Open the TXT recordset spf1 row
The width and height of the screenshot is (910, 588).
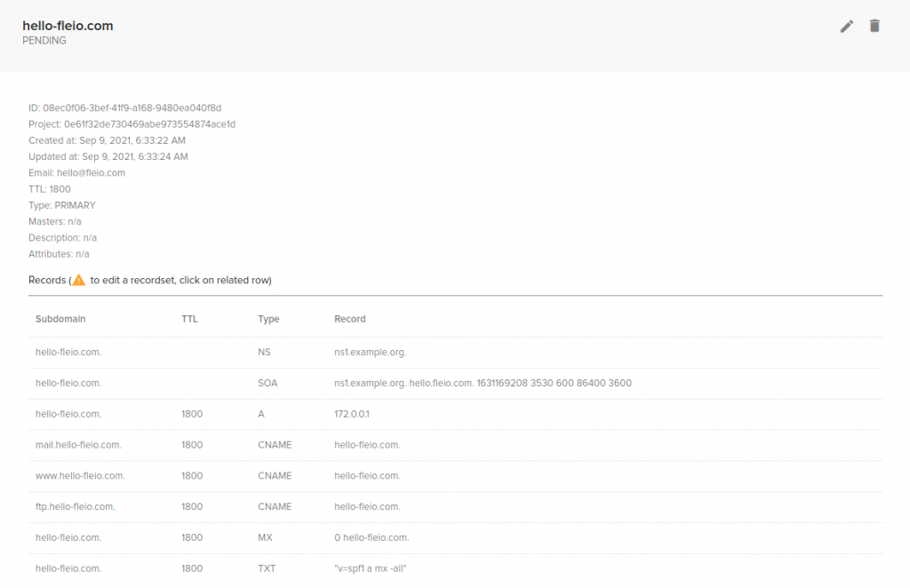tap(456, 568)
